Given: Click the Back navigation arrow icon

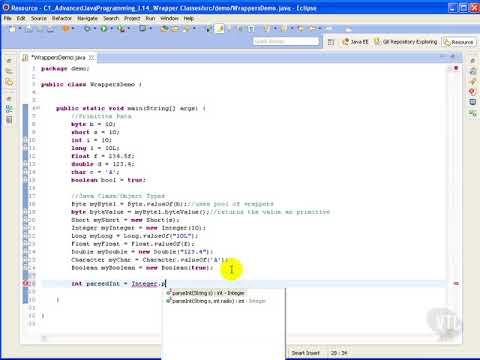Looking at the screenshot, I should (x=313, y=29).
